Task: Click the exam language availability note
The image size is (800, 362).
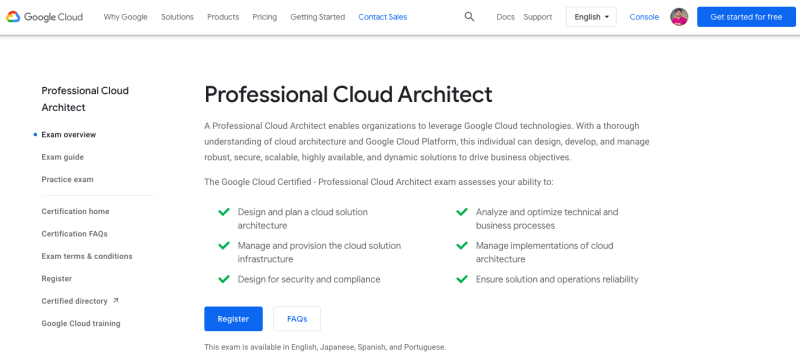Action: [x=325, y=347]
